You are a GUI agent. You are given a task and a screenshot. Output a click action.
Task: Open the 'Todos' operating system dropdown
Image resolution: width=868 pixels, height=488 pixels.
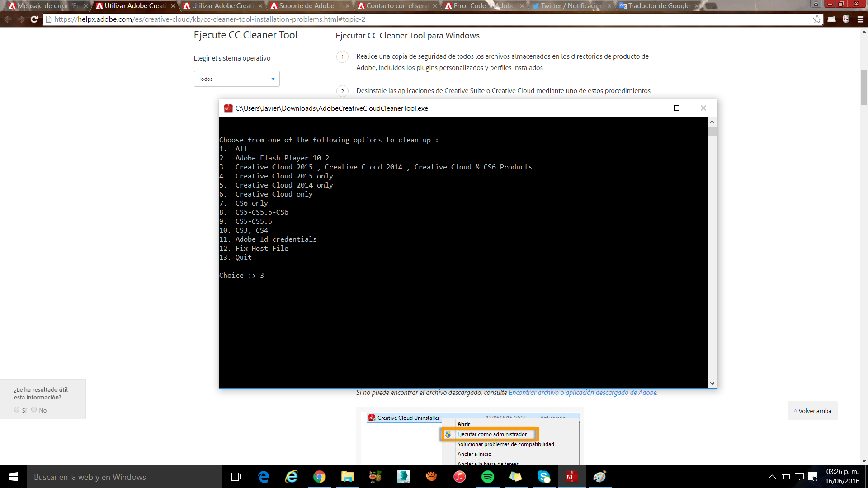pyautogui.click(x=236, y=79)
